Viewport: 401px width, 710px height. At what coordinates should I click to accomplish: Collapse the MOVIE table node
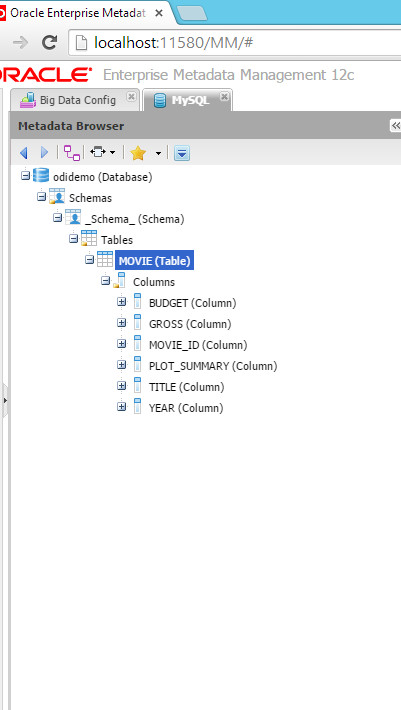click(x=90, y=260)
